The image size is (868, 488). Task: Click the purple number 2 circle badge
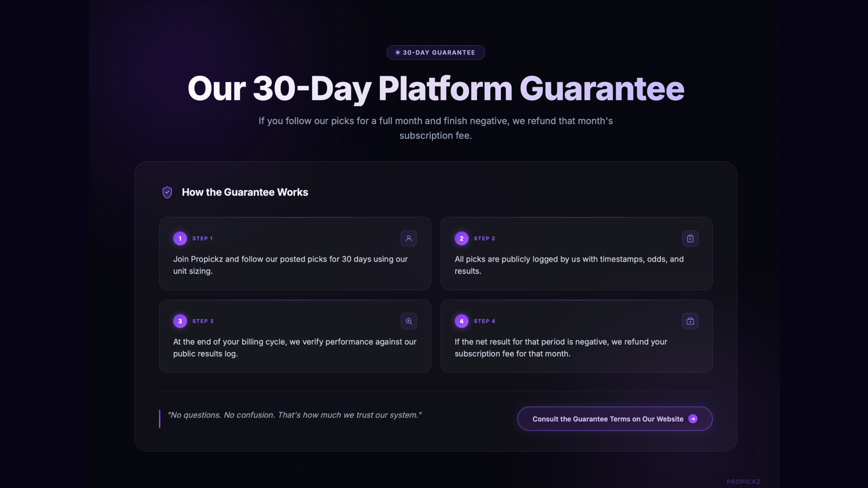461,238
